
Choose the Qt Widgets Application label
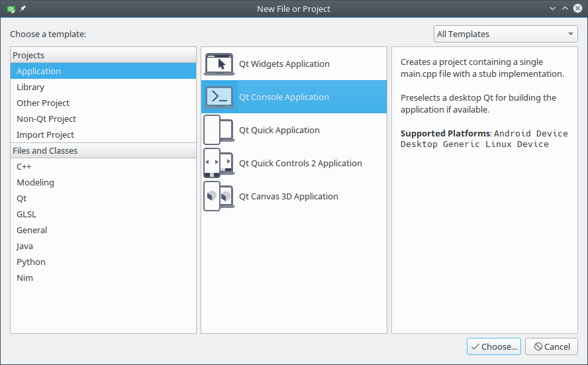(x=284, y=64)
